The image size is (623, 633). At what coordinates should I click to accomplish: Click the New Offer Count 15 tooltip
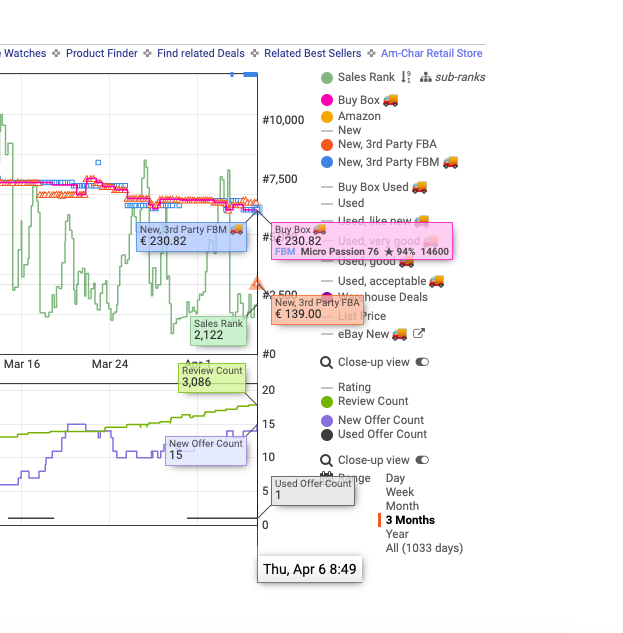click(x=206, y=451)
